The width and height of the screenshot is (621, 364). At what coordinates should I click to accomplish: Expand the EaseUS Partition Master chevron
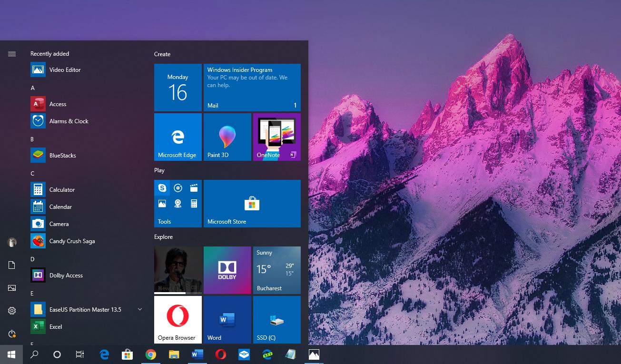tap(140, 310)
